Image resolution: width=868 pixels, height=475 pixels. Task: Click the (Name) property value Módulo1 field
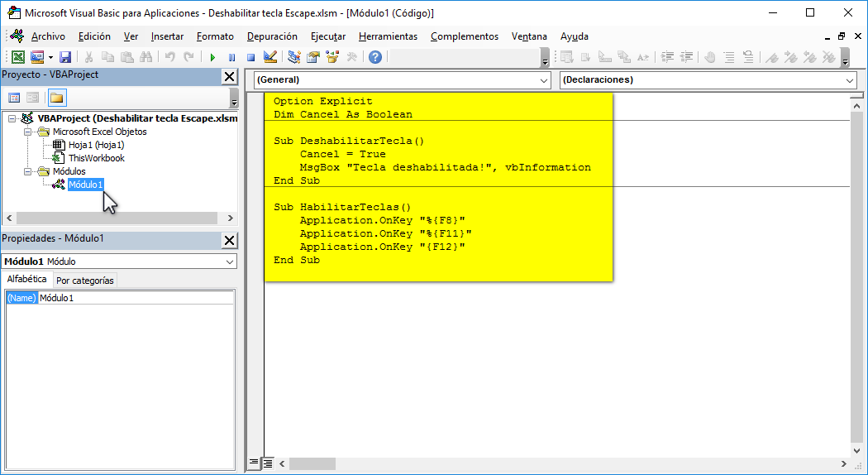coord(136,298)
